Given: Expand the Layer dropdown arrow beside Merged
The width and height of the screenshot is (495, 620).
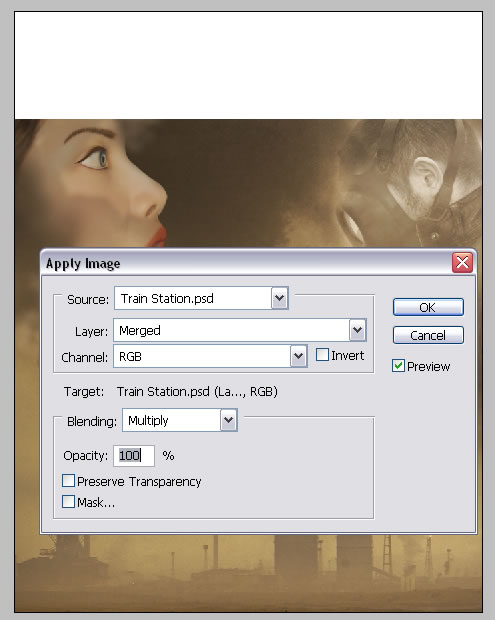Looking at the screenshot, I should point(357,330).
